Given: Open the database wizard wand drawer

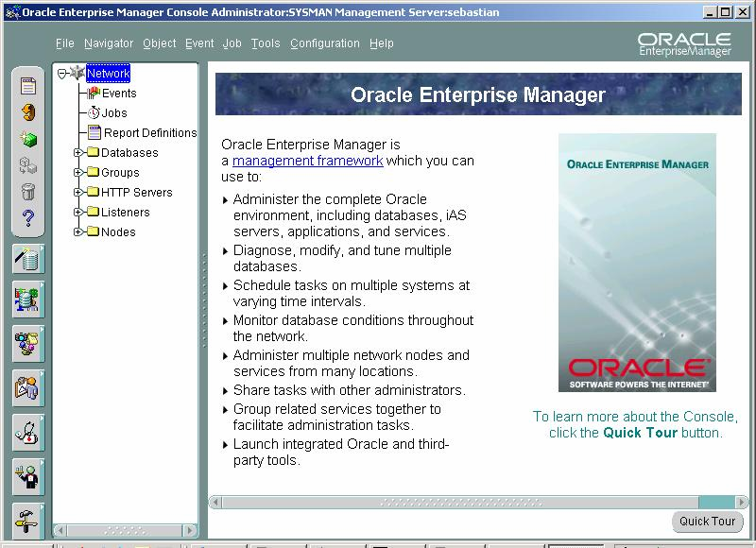Looking at the screenshot, I should click(28, 259).
